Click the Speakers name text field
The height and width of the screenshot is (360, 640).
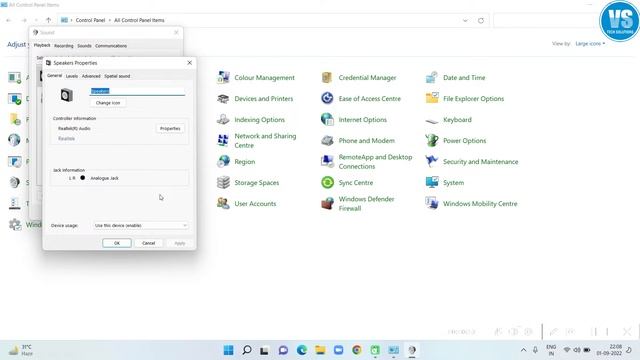(138, 91)
